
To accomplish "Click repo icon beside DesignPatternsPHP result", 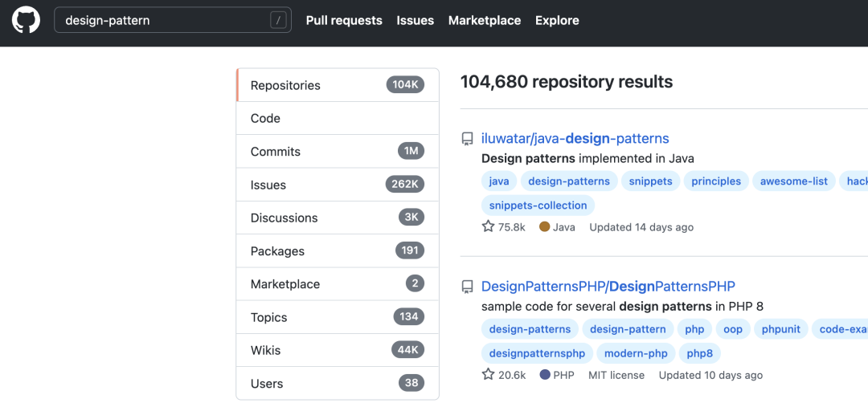I will tap(467, 287).
